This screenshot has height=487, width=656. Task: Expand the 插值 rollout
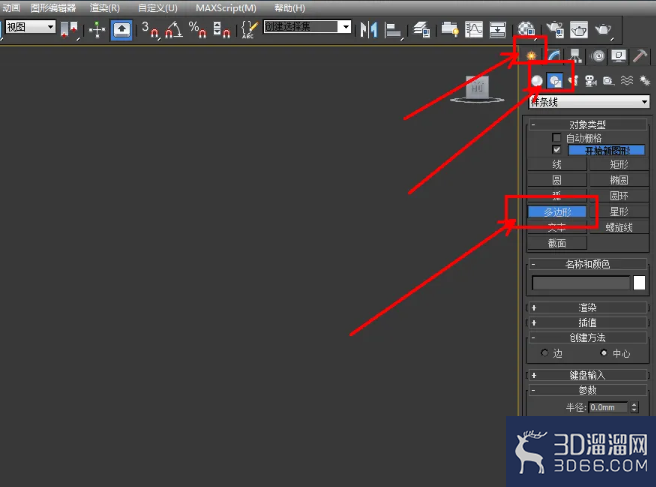(x=588, y=323)
